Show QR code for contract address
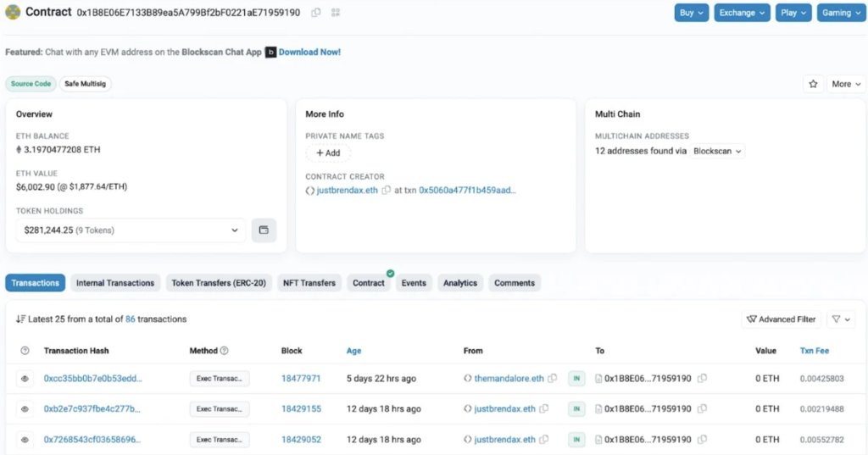Viewport: 868px width, 455px height. pyautogui.click(x=336, y=12)
